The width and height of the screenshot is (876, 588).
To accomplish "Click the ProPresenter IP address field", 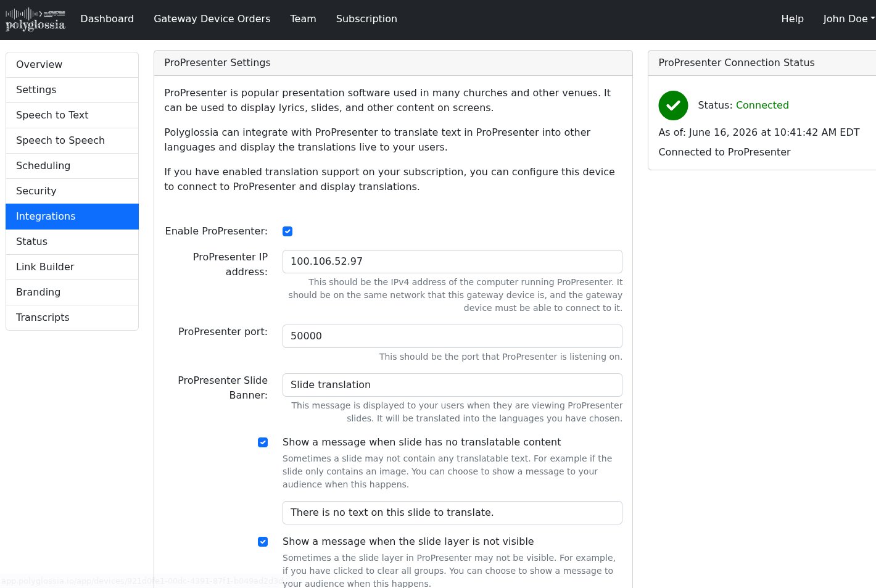I will click(452, 262).
